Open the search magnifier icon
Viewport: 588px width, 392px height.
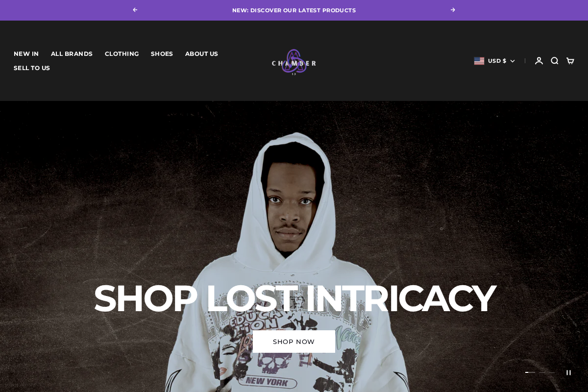555,61
